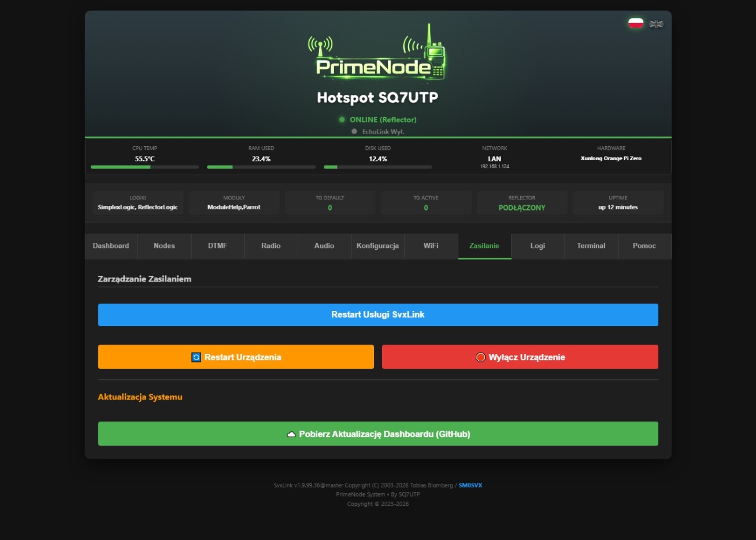756x540 pixels.
Task: Click the cloud icon in update button
Action: [292, 434]
